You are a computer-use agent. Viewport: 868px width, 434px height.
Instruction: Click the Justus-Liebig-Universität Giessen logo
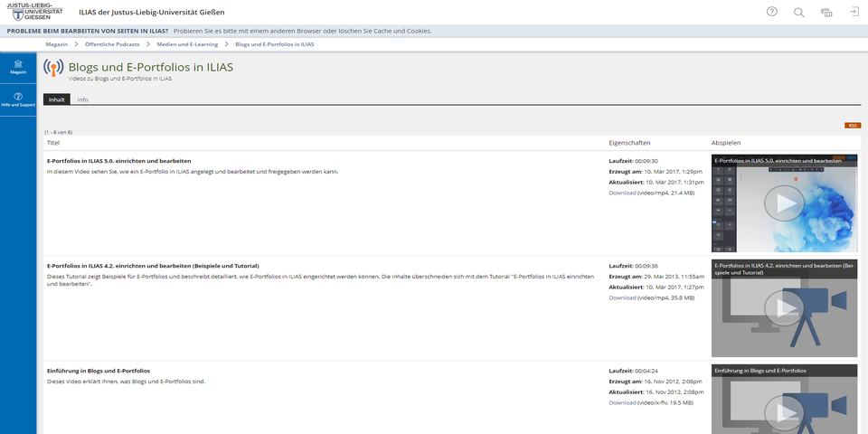tap(34, 11)
